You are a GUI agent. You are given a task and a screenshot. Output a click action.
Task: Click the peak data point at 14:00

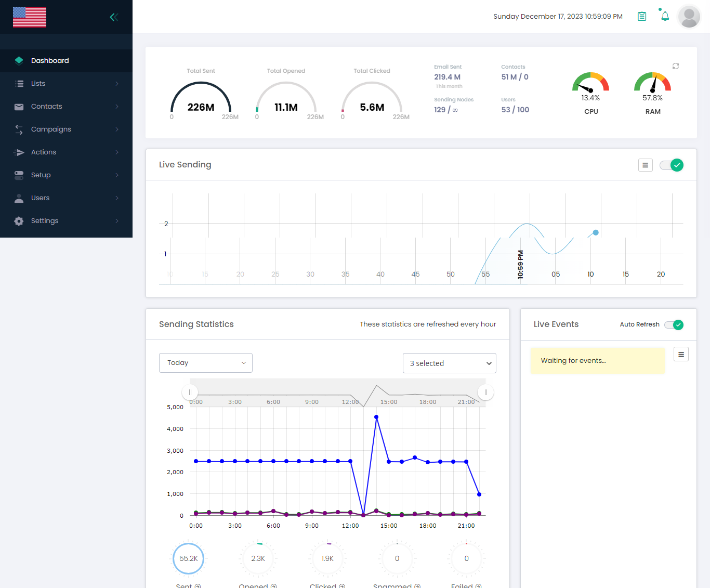coord(376,417)
